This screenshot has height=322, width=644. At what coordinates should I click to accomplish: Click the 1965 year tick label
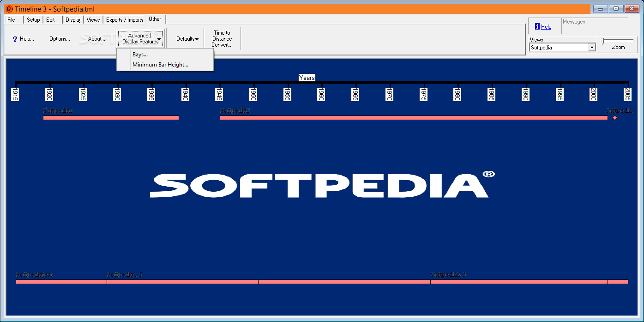[x=355, y=94]
